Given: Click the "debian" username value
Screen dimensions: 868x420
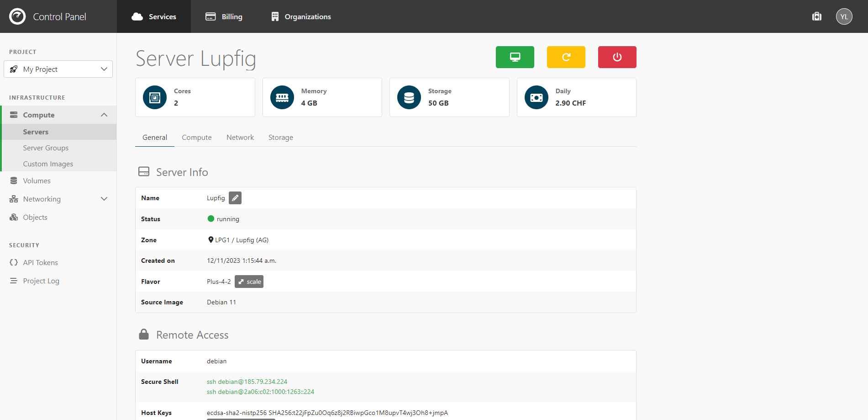Looking at the screenshot, I should 216,361.
